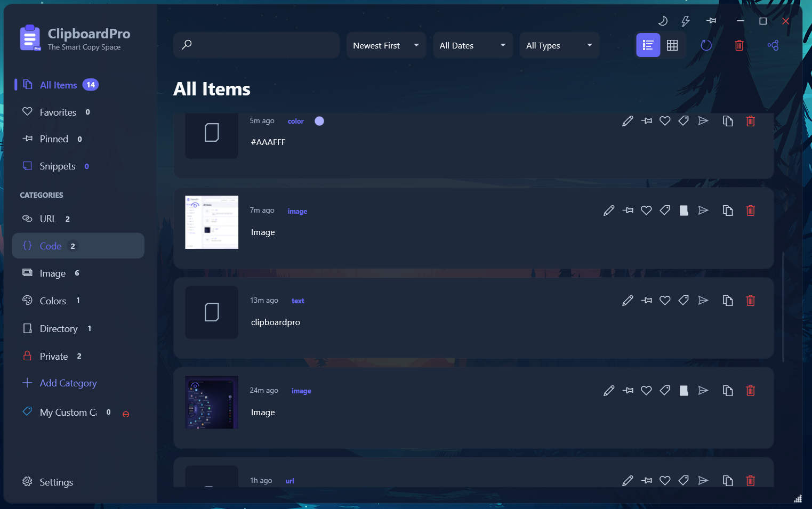Pin the 7m ago image item
The width and height of the screenshot is (812, 509).
click(x=628, y=211)
